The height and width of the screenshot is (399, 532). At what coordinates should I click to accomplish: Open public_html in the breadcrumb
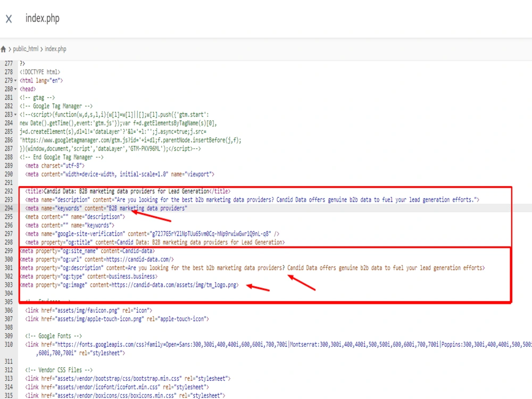(x=26, y=49)
